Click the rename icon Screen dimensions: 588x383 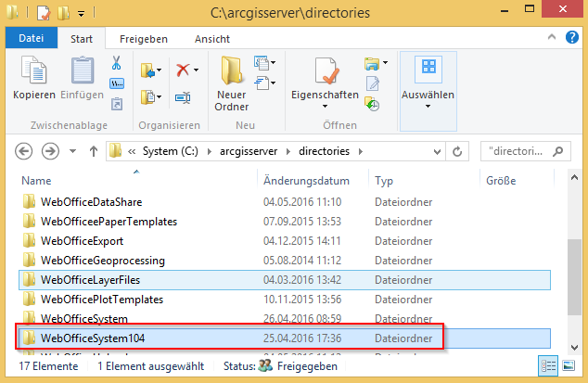(x=183, y=98)
